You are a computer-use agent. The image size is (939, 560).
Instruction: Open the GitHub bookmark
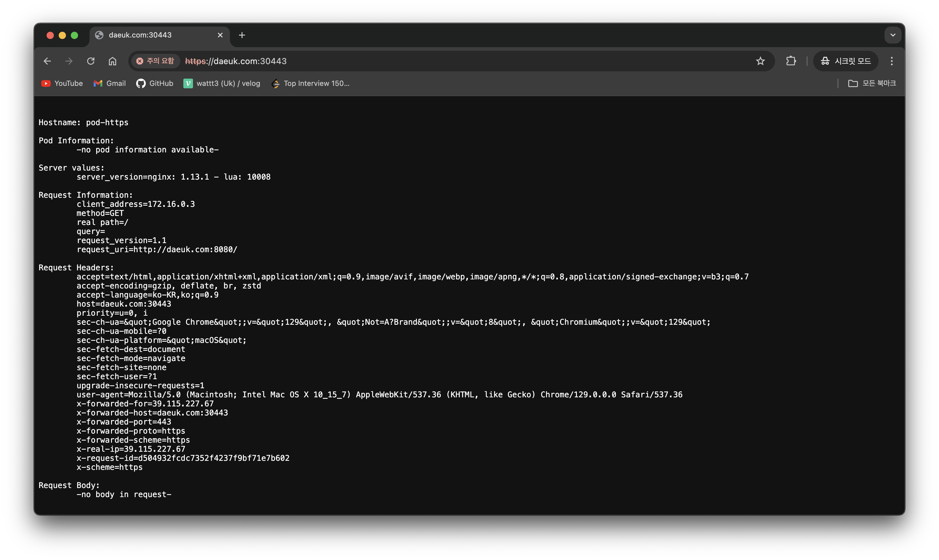pos(155,83)
